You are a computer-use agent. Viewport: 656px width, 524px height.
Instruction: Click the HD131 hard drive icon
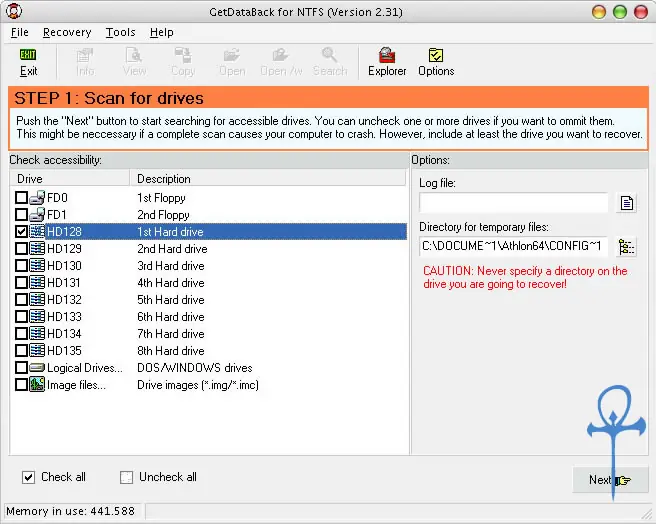click(37, 283)
